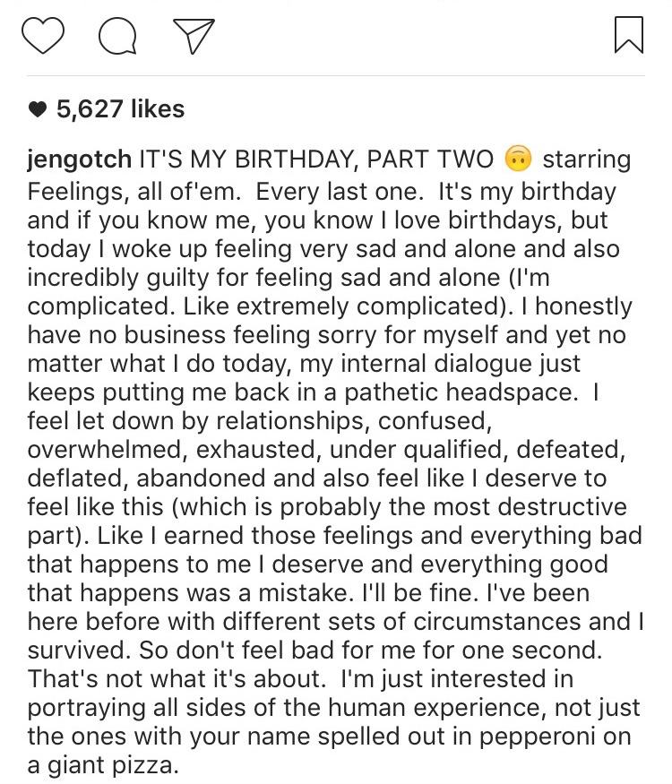Tap the phrase pathetic headspace in caption
This screenshot has height=784, width=672.
461,392
